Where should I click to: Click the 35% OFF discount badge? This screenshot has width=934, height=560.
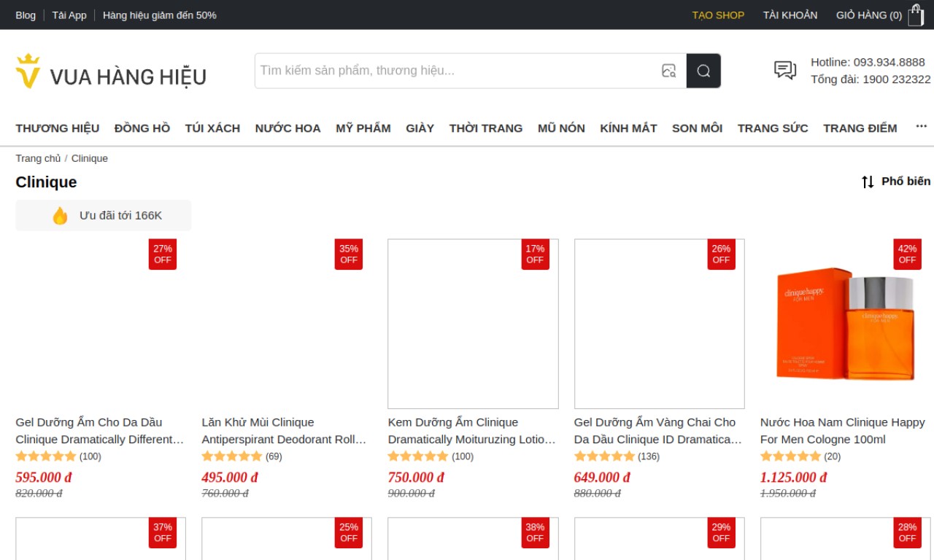[349, 254]
